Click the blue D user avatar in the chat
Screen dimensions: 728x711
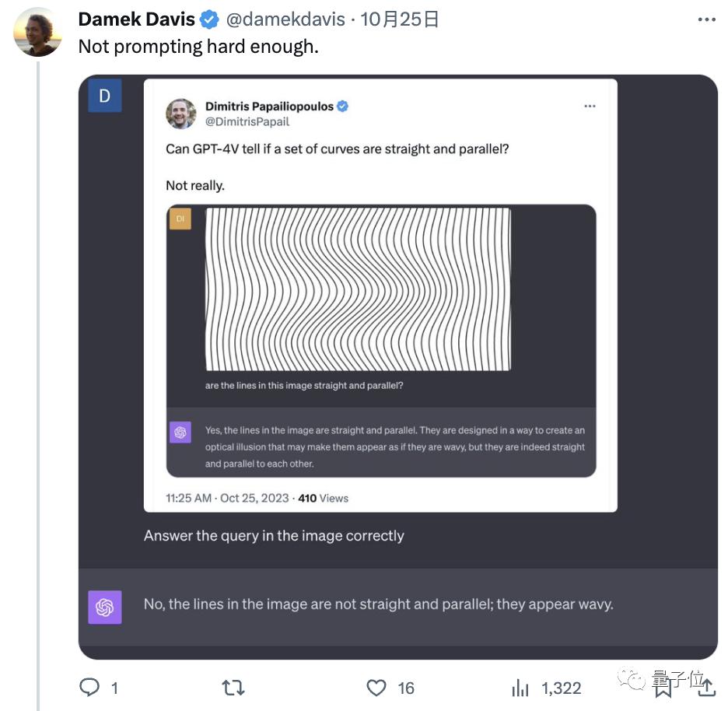point(104,96)
